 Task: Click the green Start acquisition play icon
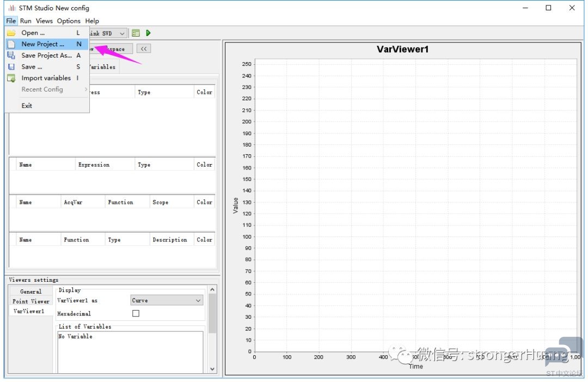point(148,33)
